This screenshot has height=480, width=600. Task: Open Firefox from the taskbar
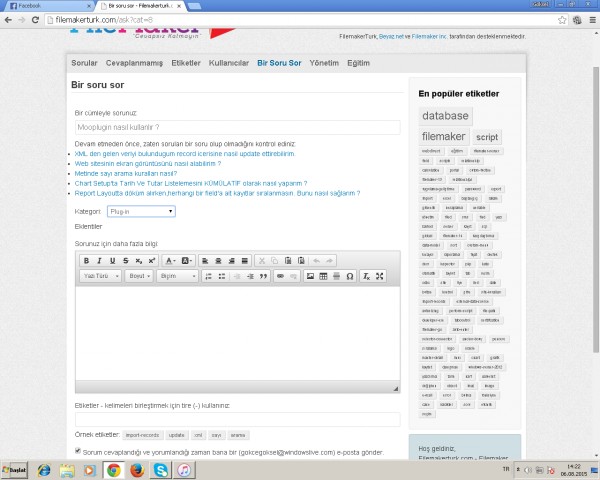point(137,470)
